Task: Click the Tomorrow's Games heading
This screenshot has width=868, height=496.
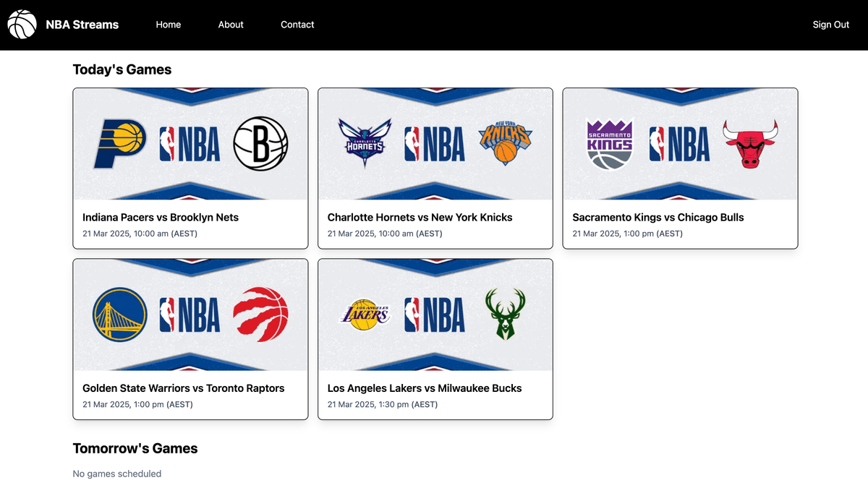Action: coord(135,448)
